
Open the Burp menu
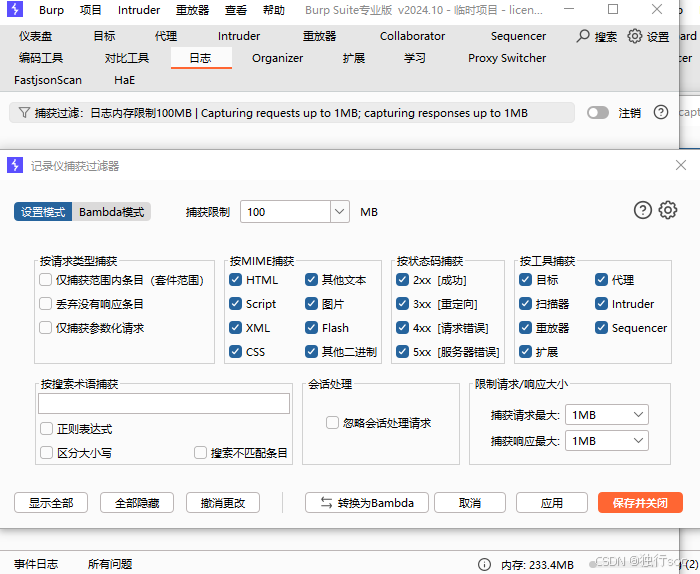click(51, 10)
